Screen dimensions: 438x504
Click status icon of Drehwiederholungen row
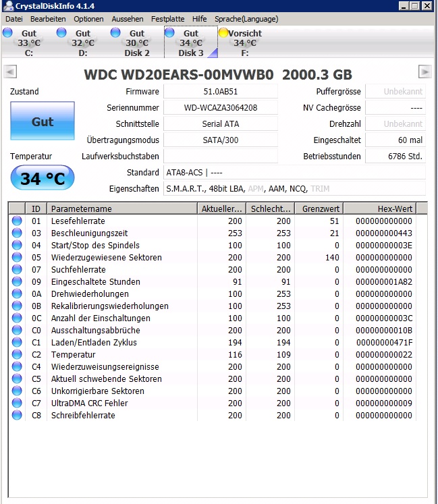click(x=17, y=293)
